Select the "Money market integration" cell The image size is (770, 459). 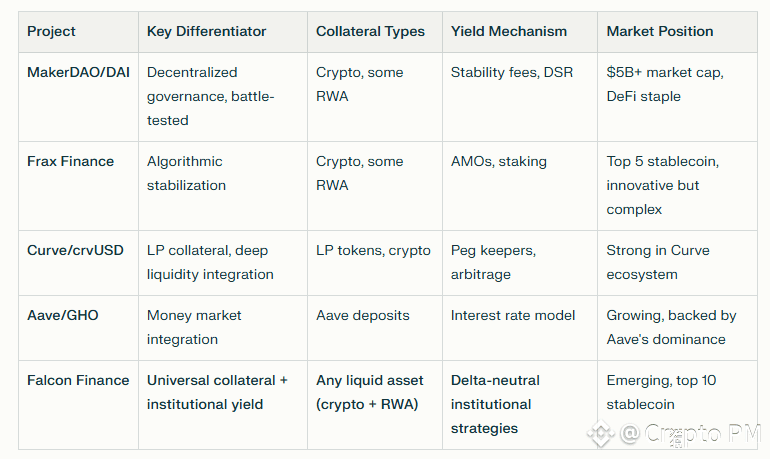(x=196, y=327)
